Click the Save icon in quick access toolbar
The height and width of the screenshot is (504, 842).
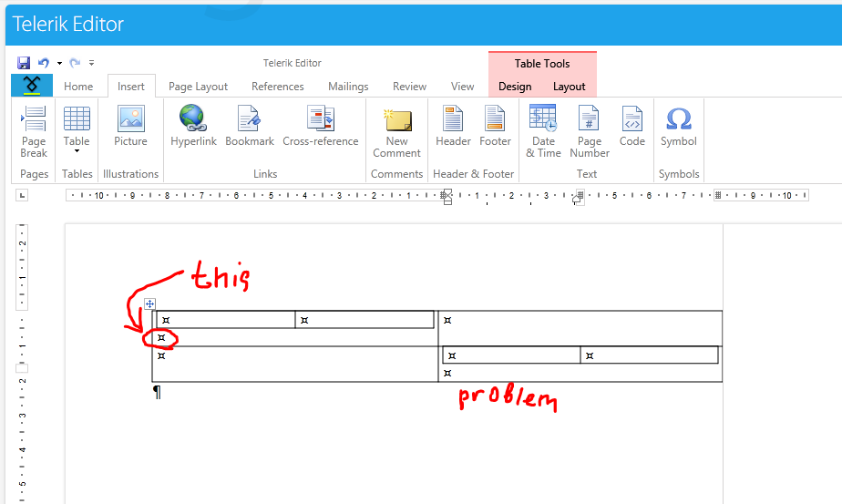click(24, 63)
